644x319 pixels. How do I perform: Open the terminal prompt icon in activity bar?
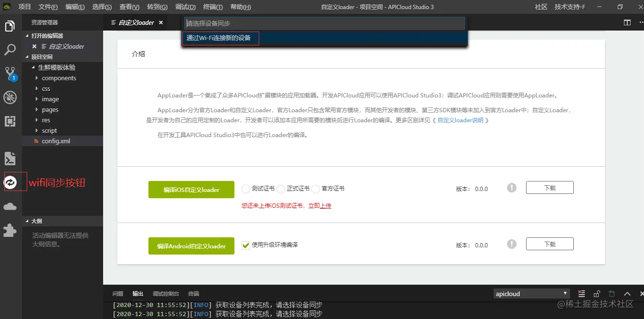click(10, 158)
